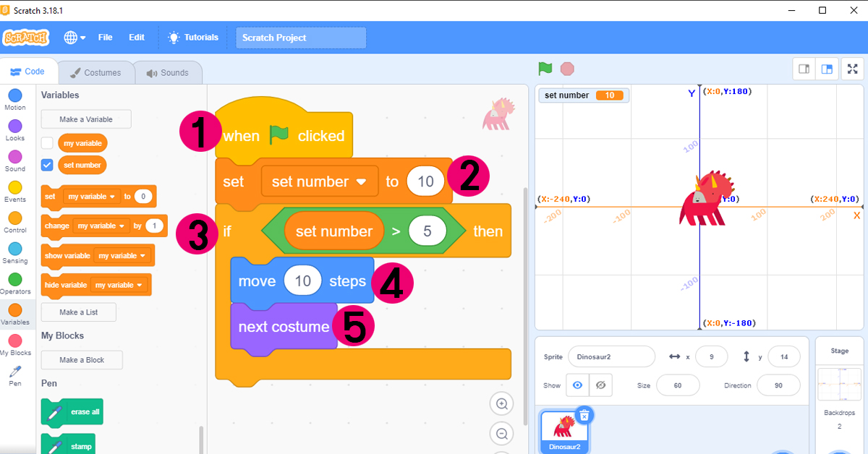Switch to the Costumes tab

pos(95,73)
